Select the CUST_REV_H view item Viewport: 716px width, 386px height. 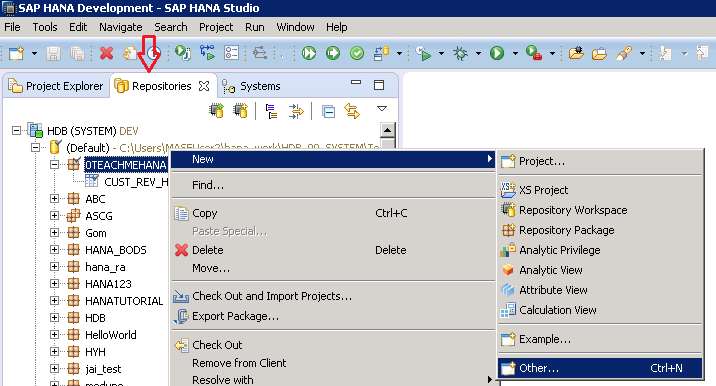tap(136, 182)
